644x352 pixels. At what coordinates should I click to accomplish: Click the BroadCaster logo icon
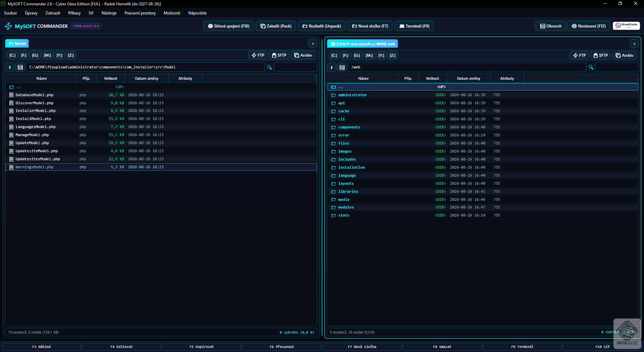(626, 26)
